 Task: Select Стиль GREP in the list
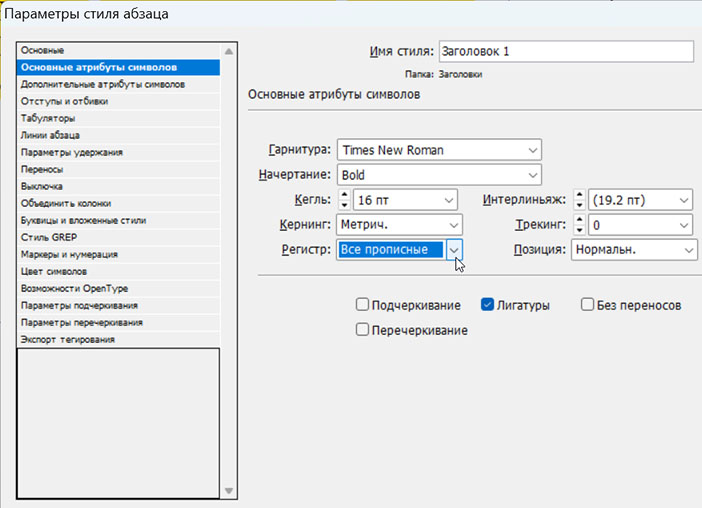pyautogui.click(x=48, y=237)
